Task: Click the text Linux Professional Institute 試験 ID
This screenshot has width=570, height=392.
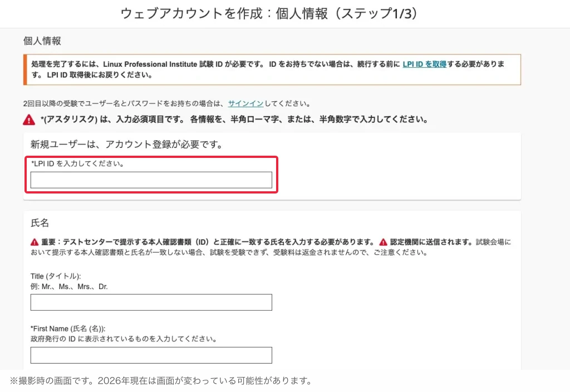Action: (x=163, y=64)
